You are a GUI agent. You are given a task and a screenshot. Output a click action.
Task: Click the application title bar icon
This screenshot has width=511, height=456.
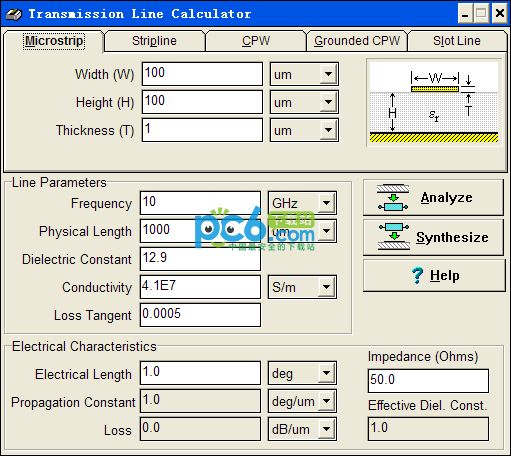[x=14, y=14]
